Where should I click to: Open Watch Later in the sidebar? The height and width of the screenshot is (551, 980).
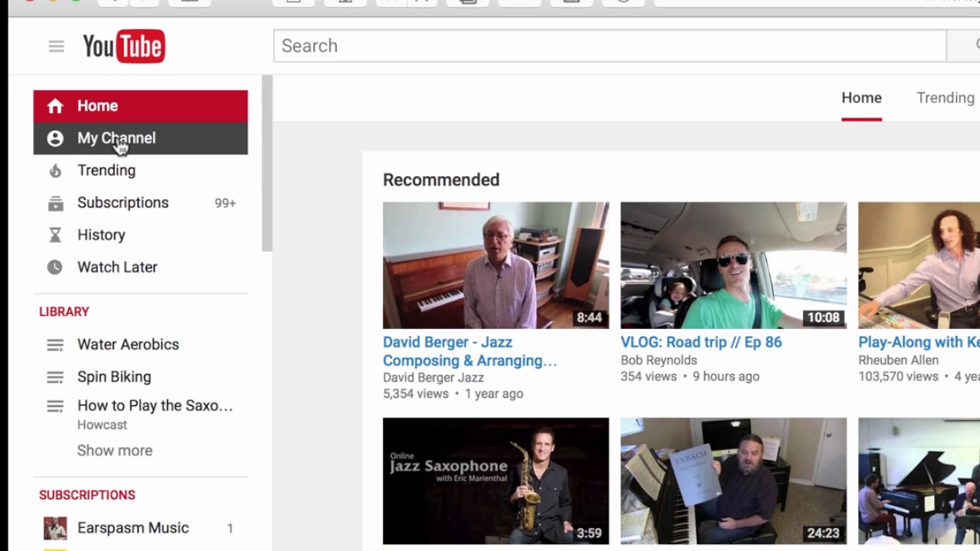(140, 267)
